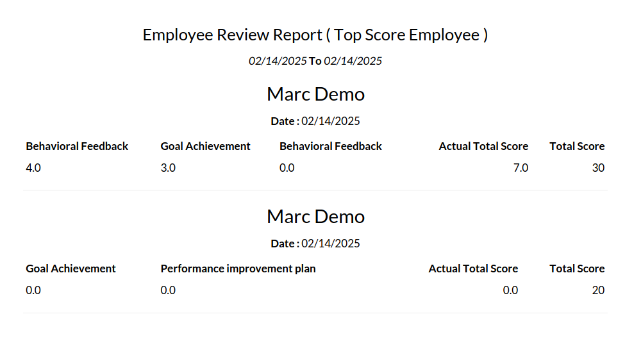Click the first Marc Demo heading
Viewport: 625px width, 364px height.
point(315,94)
